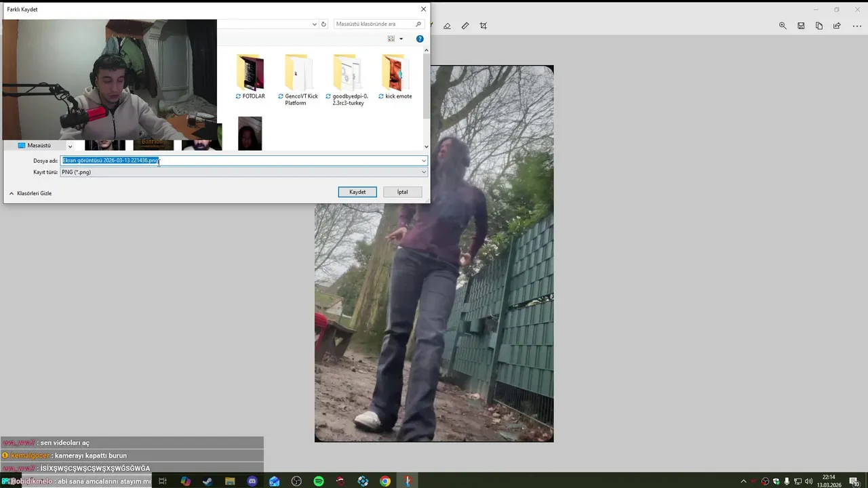Click the Kaydet button
The height and width of the screenshot is (488, 868).
coord(357,192)
